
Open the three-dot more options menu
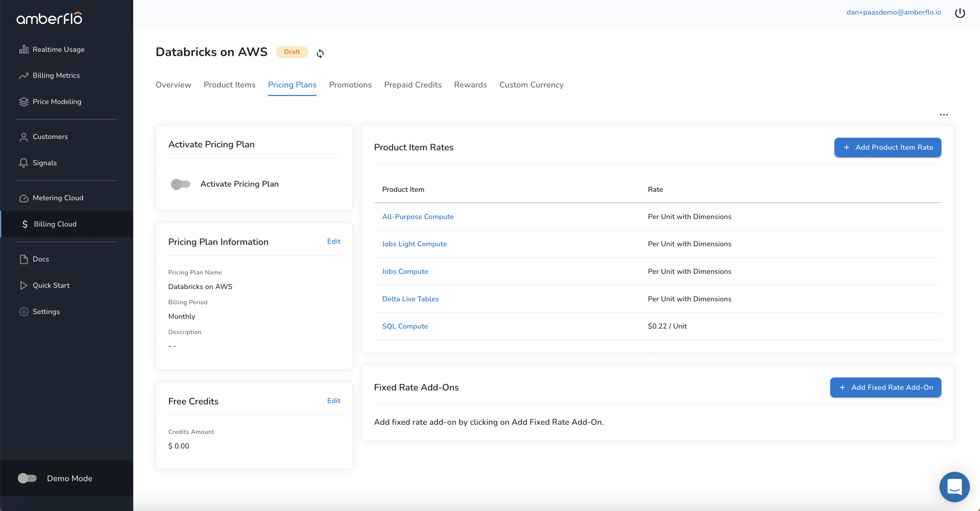click(x=943, y=114)
